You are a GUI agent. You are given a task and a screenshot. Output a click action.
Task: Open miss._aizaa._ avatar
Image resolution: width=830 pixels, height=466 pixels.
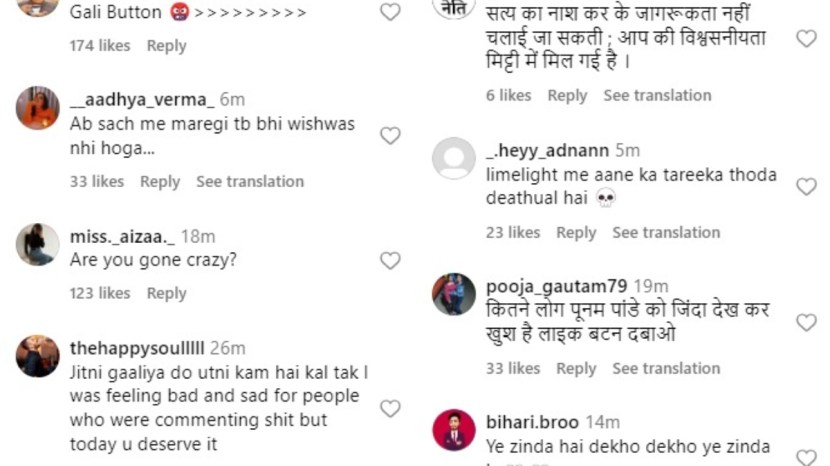point(38,244)
